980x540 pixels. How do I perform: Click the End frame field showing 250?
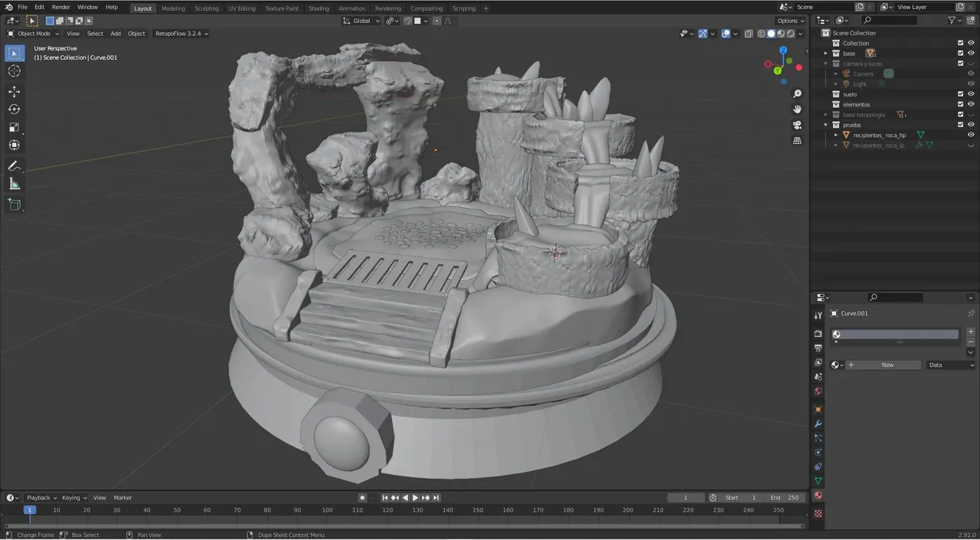(786, 498)
